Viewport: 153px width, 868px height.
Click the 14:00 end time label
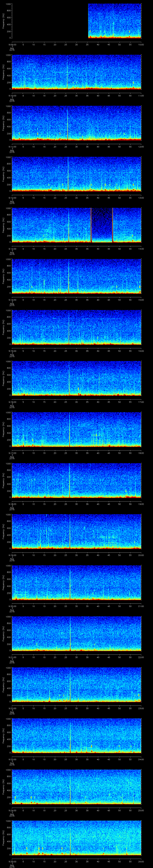click(x=141, y=249)
